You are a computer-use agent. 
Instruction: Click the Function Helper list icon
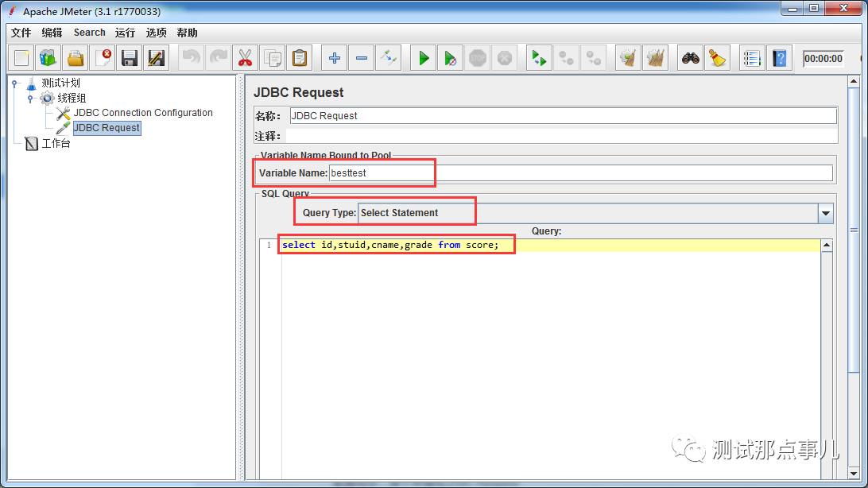tap(752, 57)
